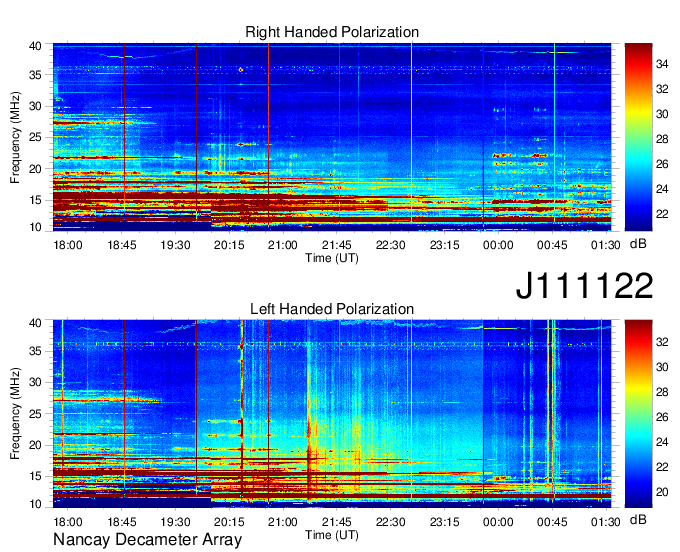Click the 22:30 time tick of Left Handed plot
Viewport: 680px width, 552px height.
tap(391, 522)
